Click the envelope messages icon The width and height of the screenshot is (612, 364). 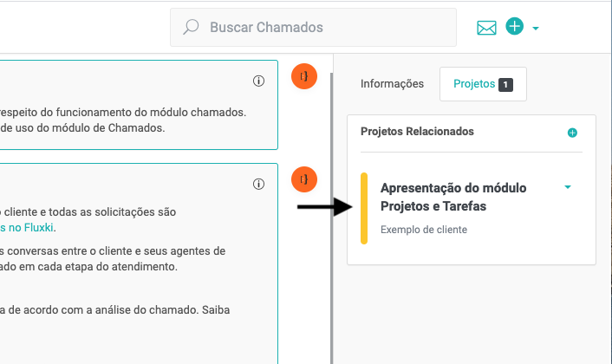(486, 28)
